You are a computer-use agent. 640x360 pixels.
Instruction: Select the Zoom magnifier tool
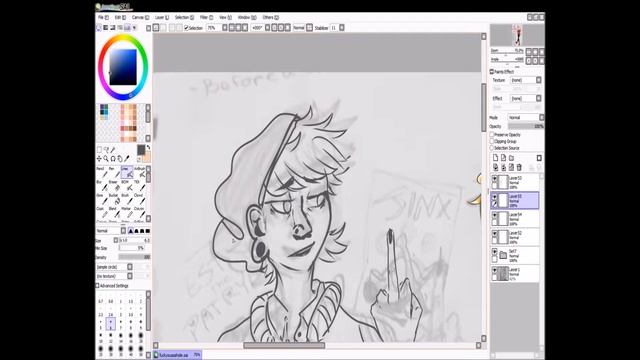[106, 158]
